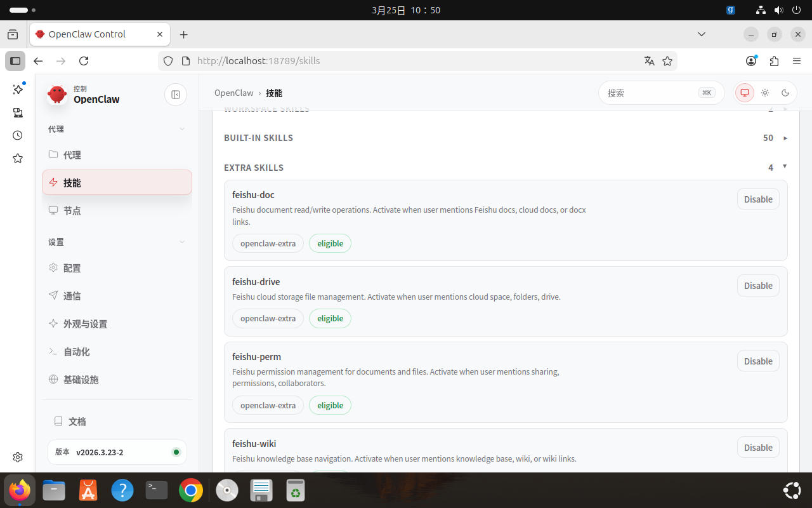Image resolution: width=812 pixels, height=508 pixels.
Task: Reload the current browser page
Action: click(x=84, y=61)
